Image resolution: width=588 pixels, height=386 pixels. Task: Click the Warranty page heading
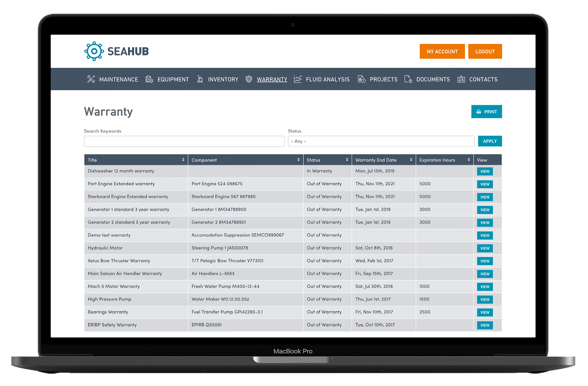tap(108, 111)
